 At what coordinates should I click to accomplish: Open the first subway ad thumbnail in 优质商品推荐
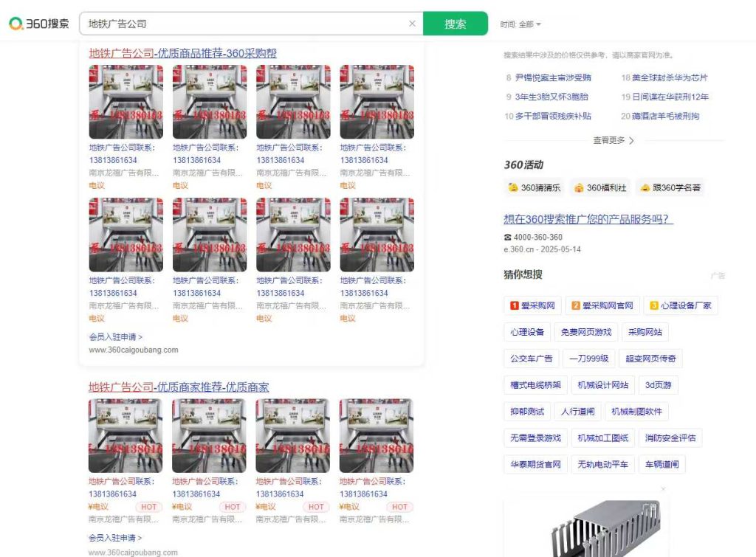(x=126, y=102)
